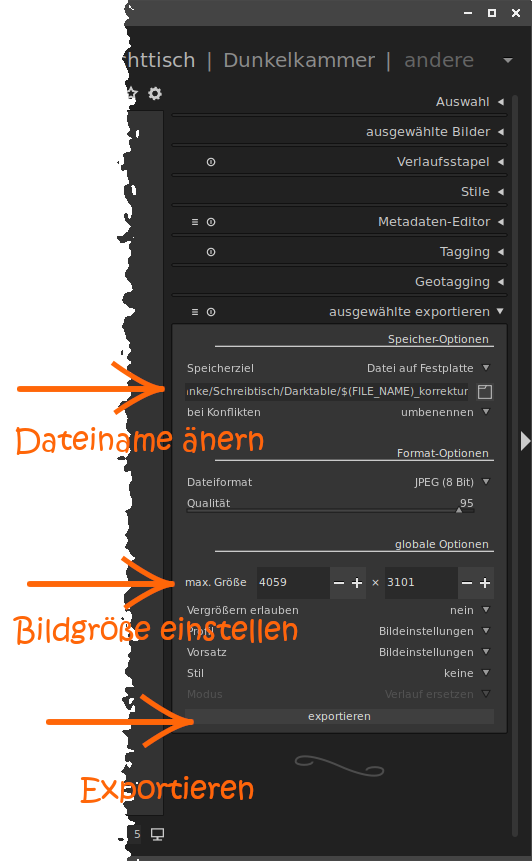The width and height of the screenshot is (532, 861).
Task: Click max height field showing 3101
Action: point(421,583)
